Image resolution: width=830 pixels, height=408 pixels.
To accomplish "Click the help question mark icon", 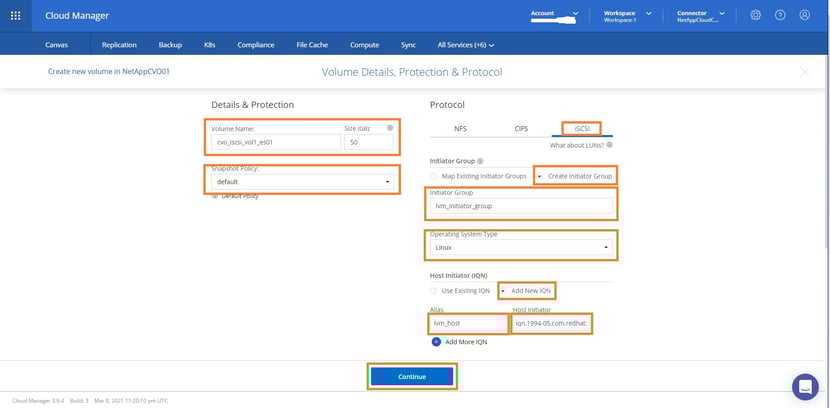I will pos(780,15).
